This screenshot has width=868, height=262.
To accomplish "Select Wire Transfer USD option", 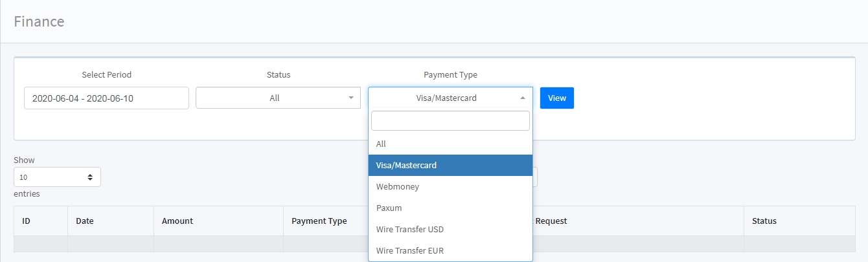I will click(x=450, y=229).
